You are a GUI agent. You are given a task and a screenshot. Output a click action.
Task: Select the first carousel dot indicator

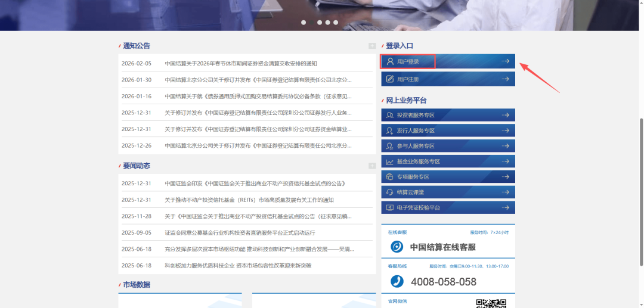(304, 23)
